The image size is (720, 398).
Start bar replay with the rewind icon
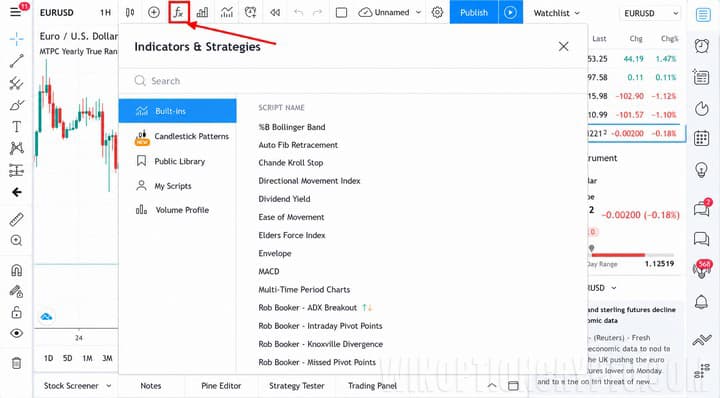pos(275,12)
